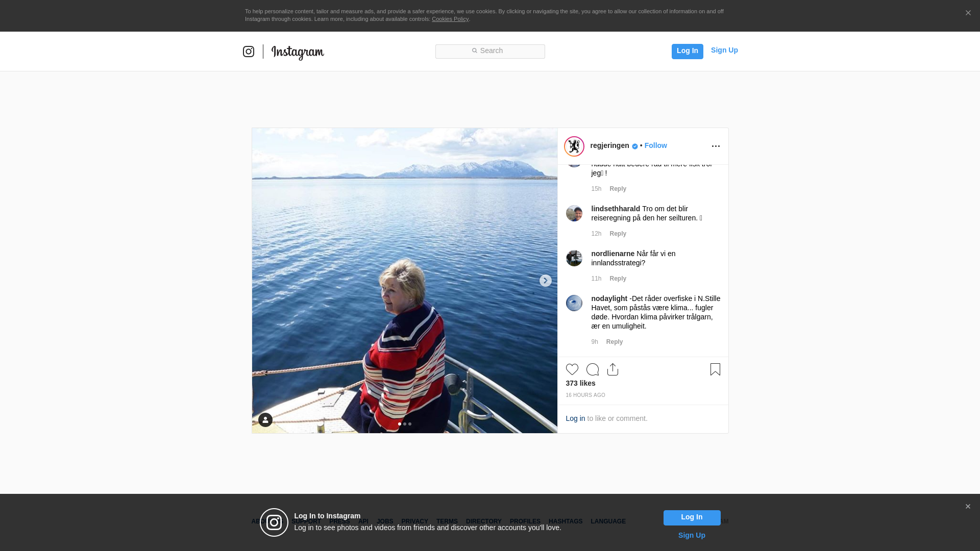
Task: Click the comment speech bubble icon
Action: coord(593,369)
